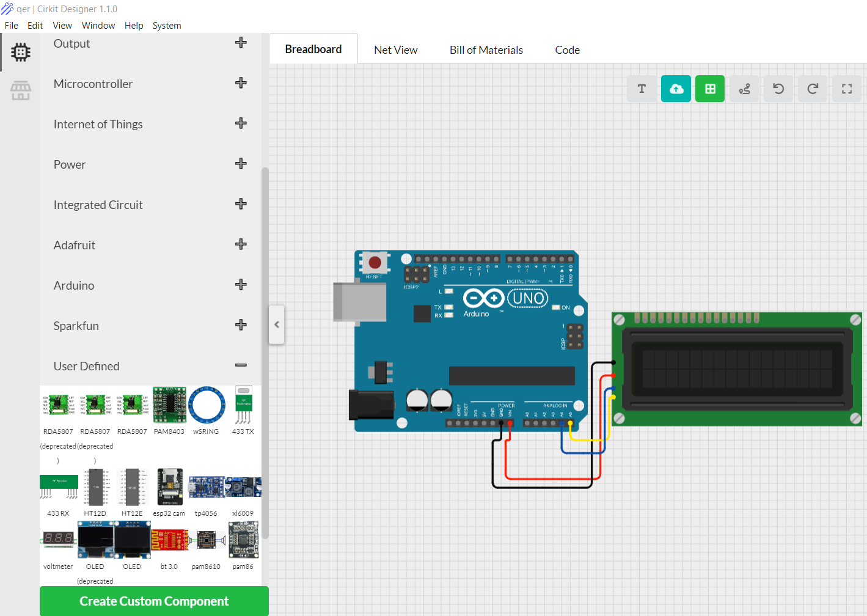Viewport: 867px width, 616px height.
Task: Switch to the Net View tab
Action: pyautogui.click(x=395, y=50)
